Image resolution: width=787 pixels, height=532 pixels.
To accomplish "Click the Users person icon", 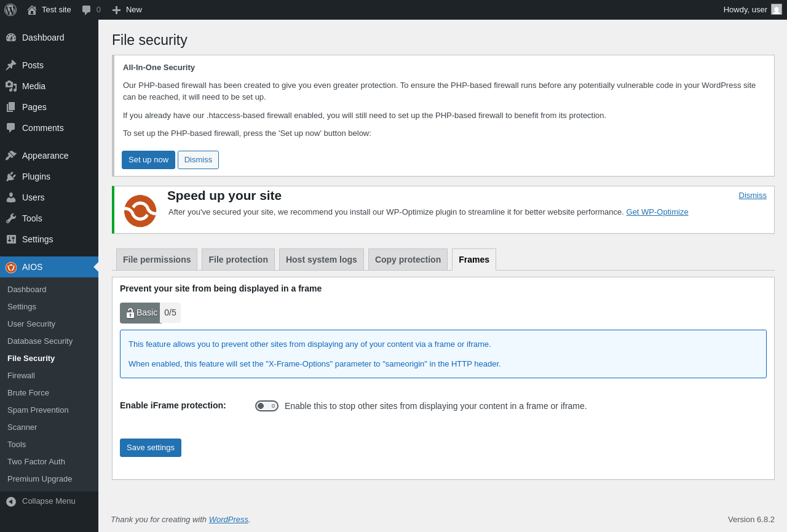I will 11,197.
